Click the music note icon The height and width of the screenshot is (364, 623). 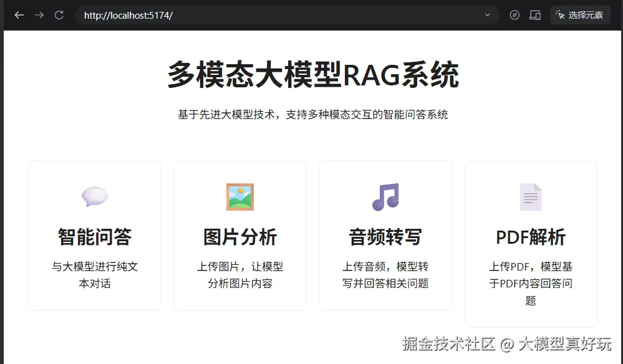pos(385,196)
